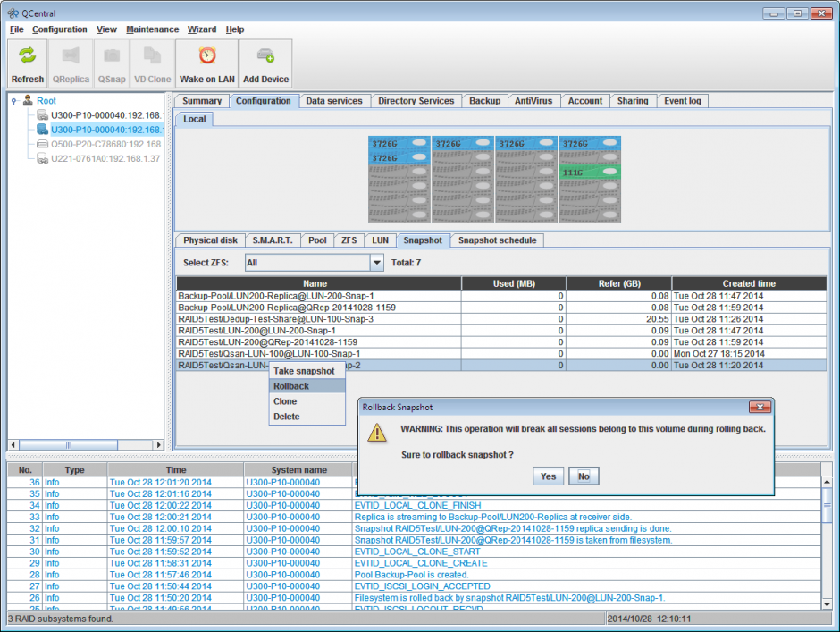Image resolution: width=840 pixels, height=632 pixels.
Task: Click the Root user icon in the tree
Action: [x=28, y=101]
